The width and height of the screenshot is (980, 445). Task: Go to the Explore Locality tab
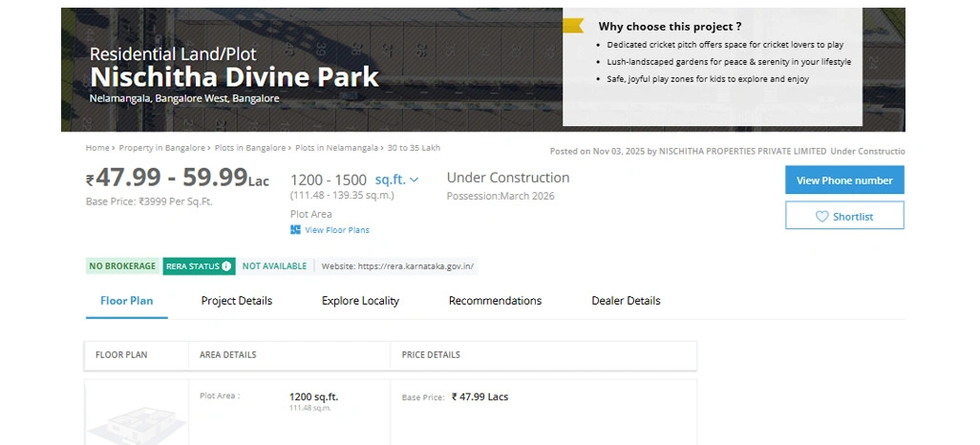[x=360, y=301]
